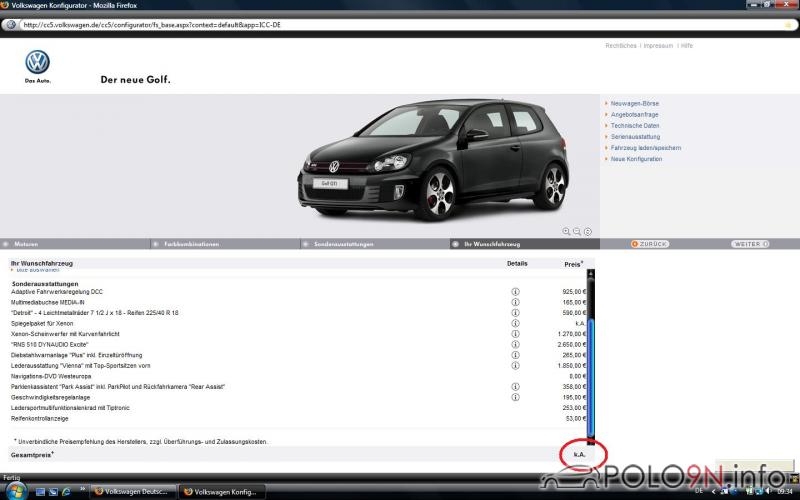Select the Ihr Wunschfahrzeug tab
Viewport: 800px width, 500px height.
click(490, 244)
